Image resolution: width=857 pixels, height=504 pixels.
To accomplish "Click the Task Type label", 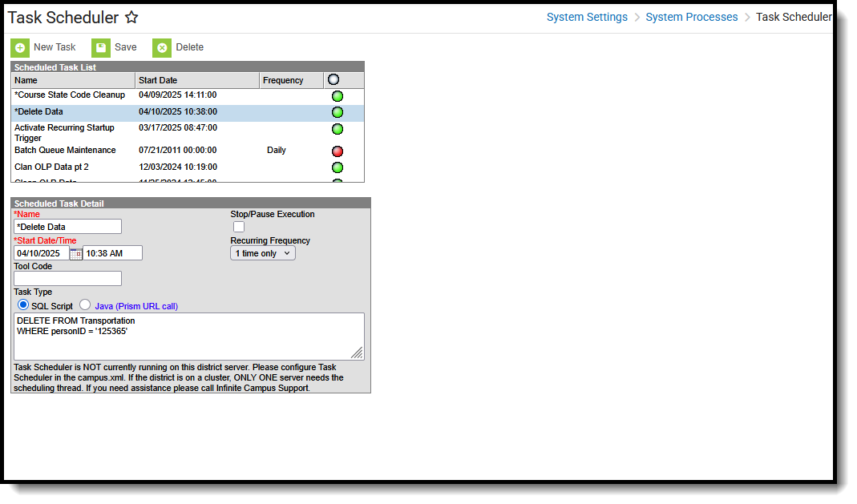I will point(33,292).
